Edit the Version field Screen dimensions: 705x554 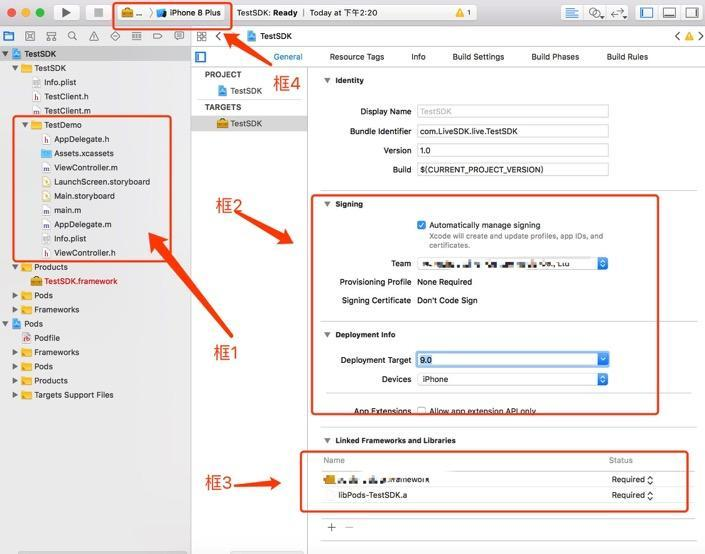pyautogui.click(x=513, y=150)
